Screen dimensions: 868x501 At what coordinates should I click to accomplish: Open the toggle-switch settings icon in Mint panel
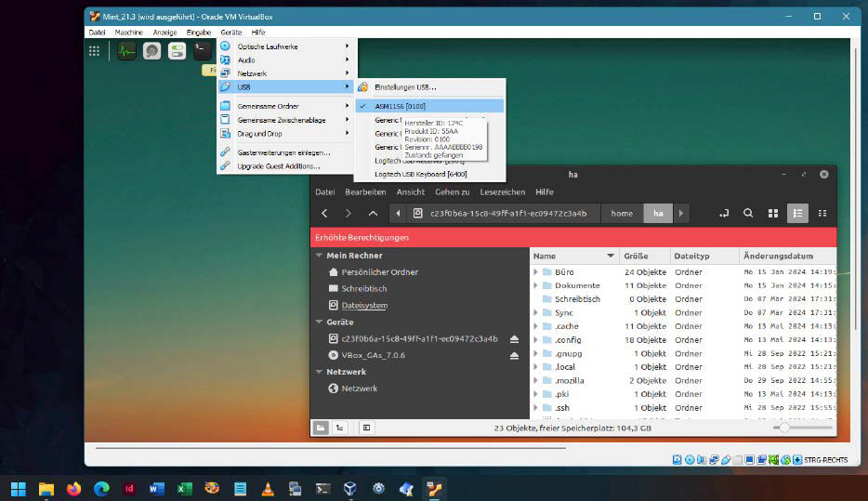(178, 51)
